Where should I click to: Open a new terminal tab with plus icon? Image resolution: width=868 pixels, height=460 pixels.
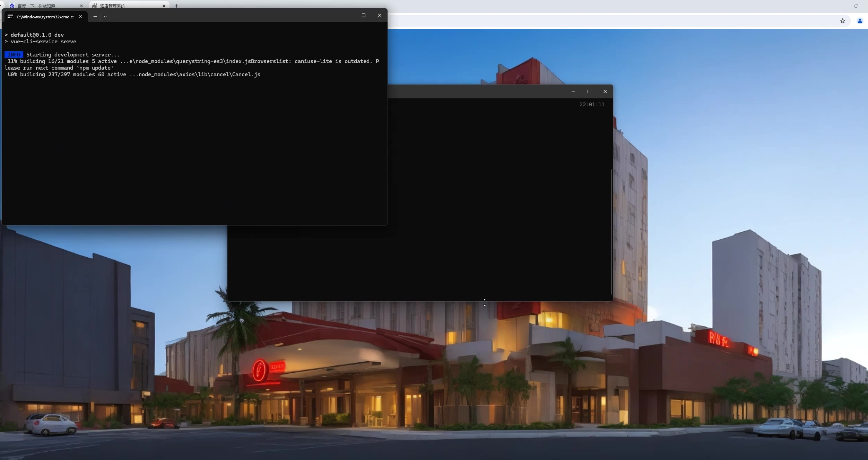(95, 16)
